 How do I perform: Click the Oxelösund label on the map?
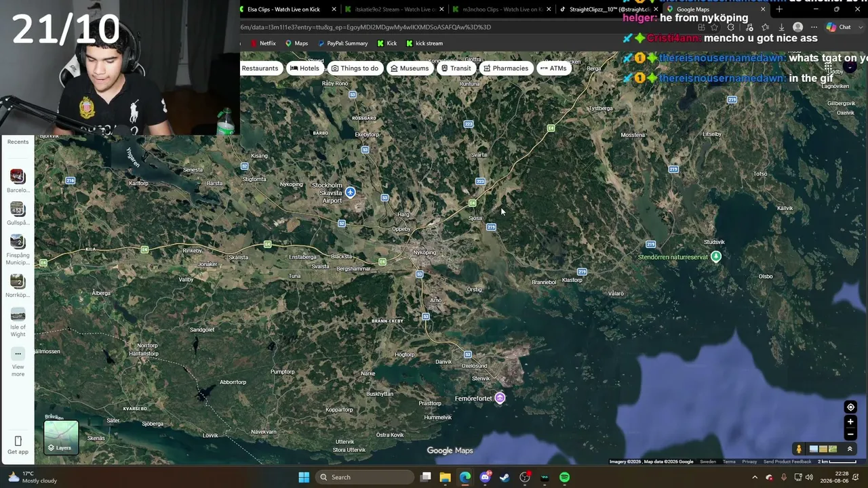coord(474,366)
